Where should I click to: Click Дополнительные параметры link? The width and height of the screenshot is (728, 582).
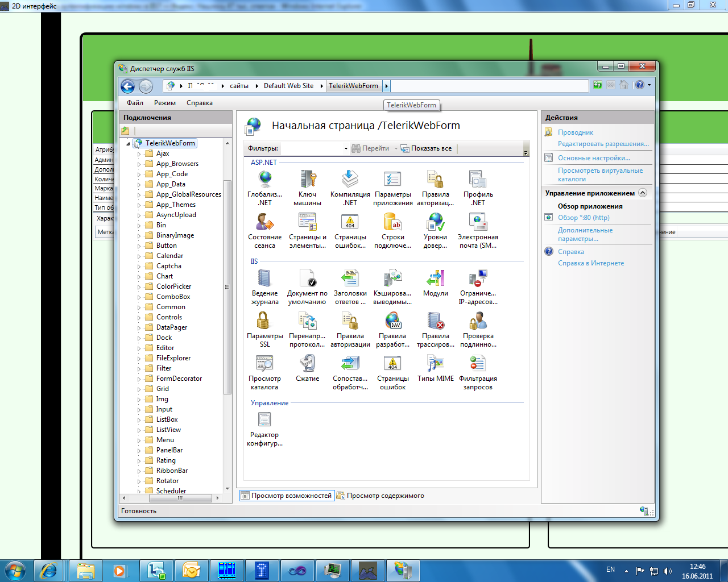[x=585, y=234]
